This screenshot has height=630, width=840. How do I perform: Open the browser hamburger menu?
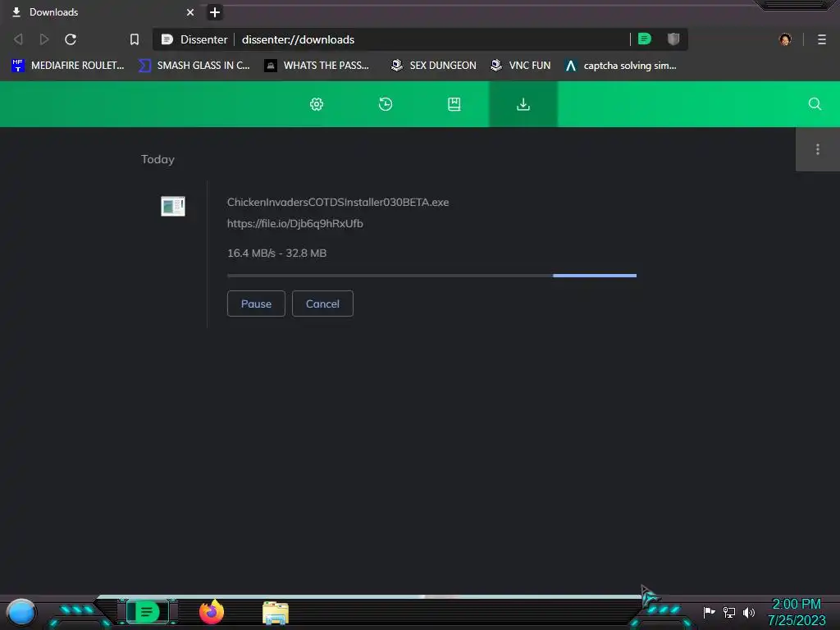point(822,39)
